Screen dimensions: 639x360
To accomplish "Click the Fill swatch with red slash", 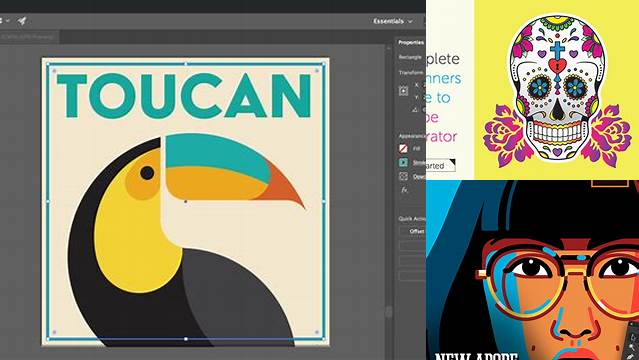I will click(x=403, y=149).
